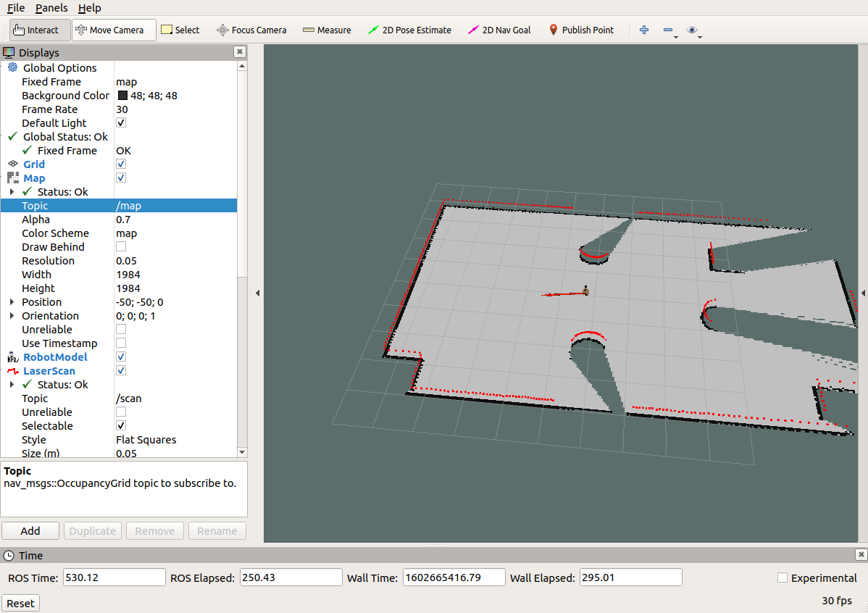Activate the 2D Nav Goal tool
The height and width of the screenshot is (613, 868).
[499, 30]
